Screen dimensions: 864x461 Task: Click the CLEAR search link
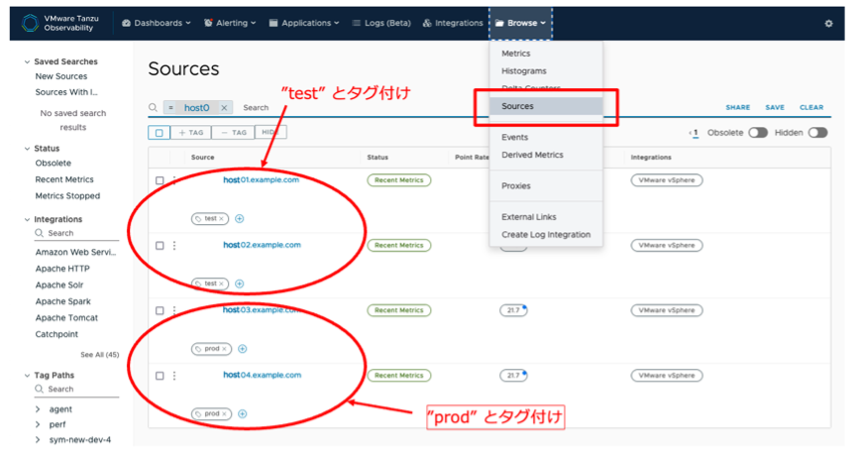pyautogui.click(x=812, y=107)
